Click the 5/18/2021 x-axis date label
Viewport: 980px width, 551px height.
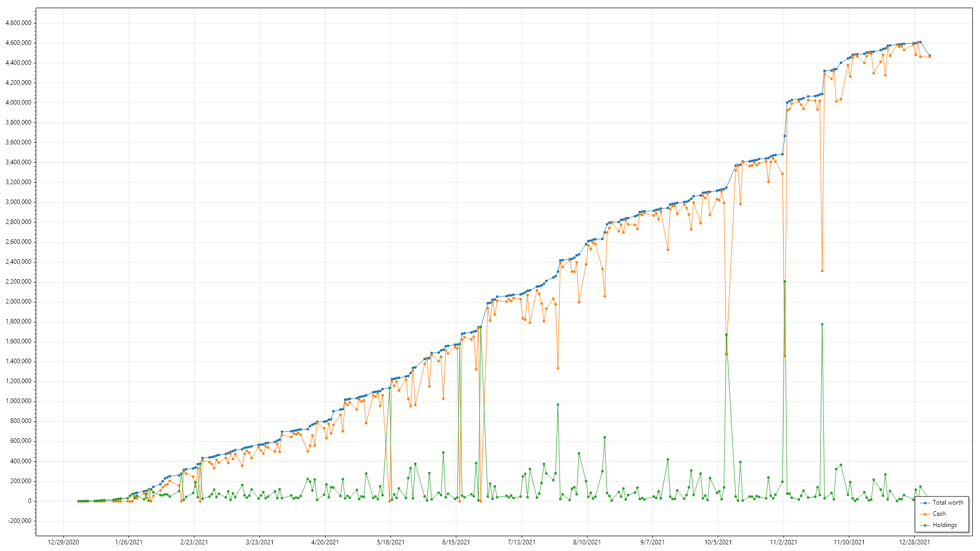390,542
